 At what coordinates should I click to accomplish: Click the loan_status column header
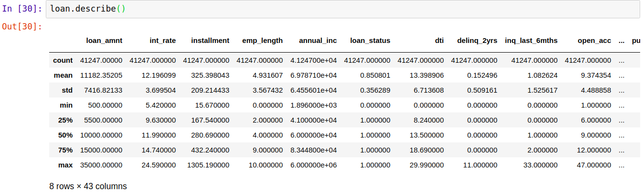point(370,41)
